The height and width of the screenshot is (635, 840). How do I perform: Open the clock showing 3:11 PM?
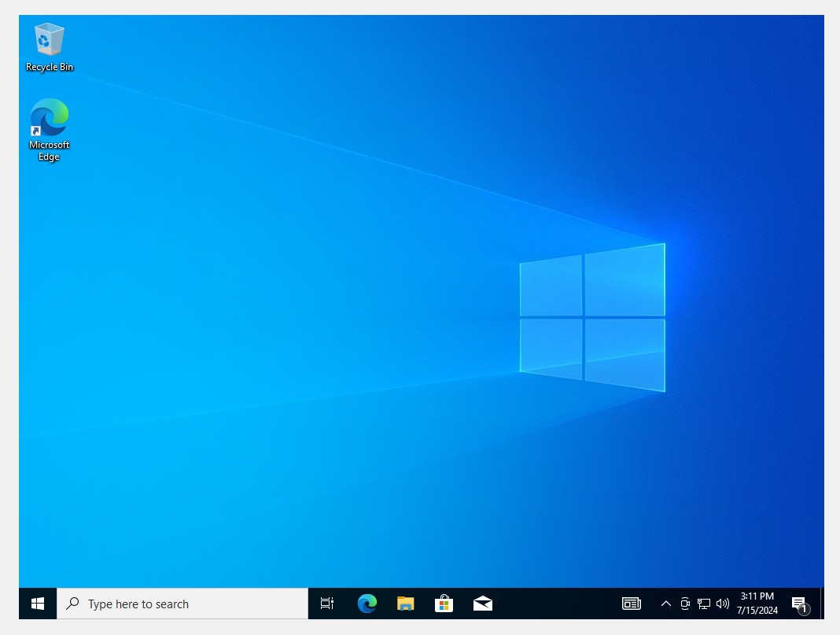(757, 604)
